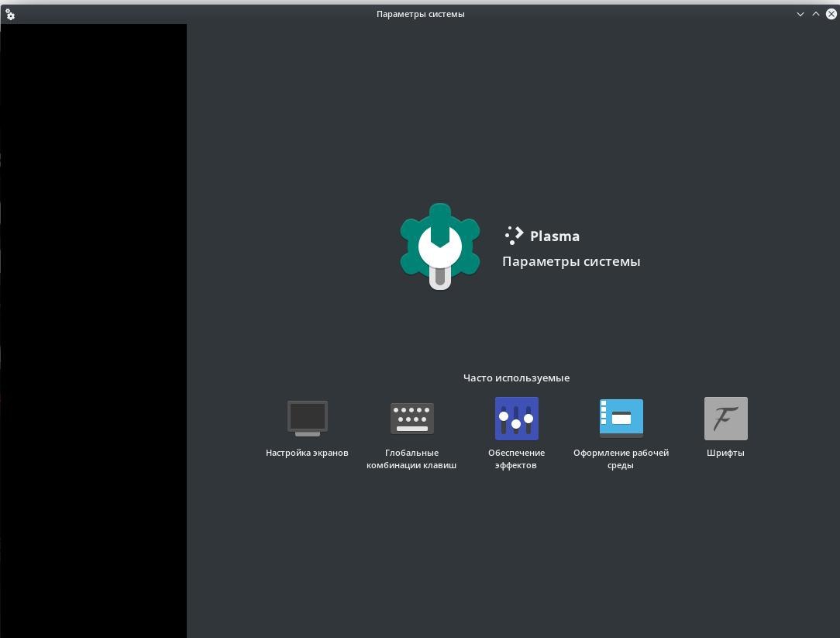
Task: Open the Обеспечение эффектов sliders icon
Action: tap(516, 418)
